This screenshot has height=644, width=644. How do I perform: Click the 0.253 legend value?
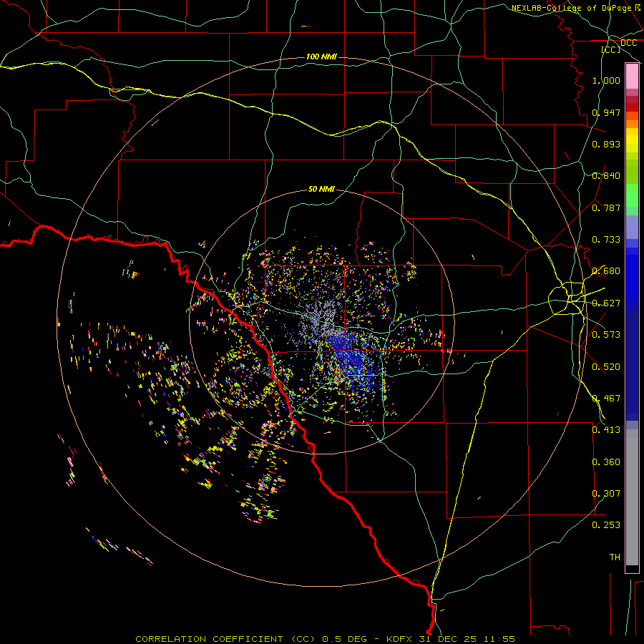click(x=606, y=525)
